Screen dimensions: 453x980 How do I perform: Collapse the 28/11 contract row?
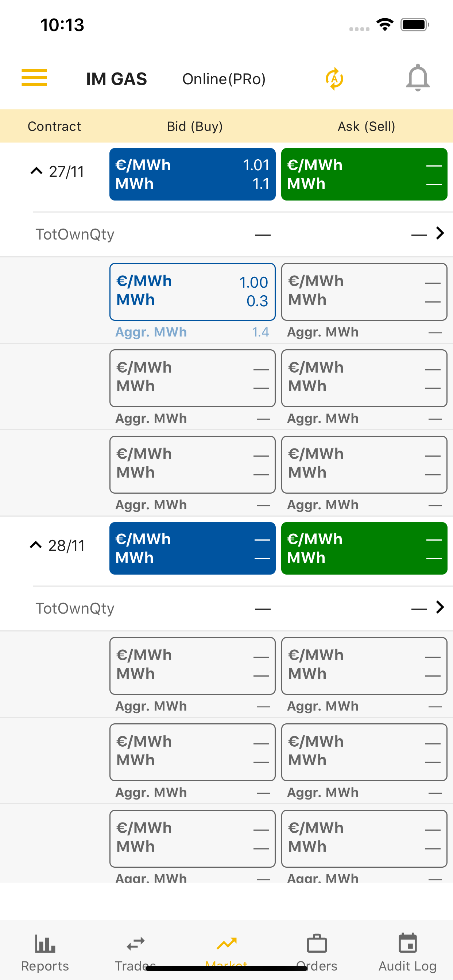36,545
